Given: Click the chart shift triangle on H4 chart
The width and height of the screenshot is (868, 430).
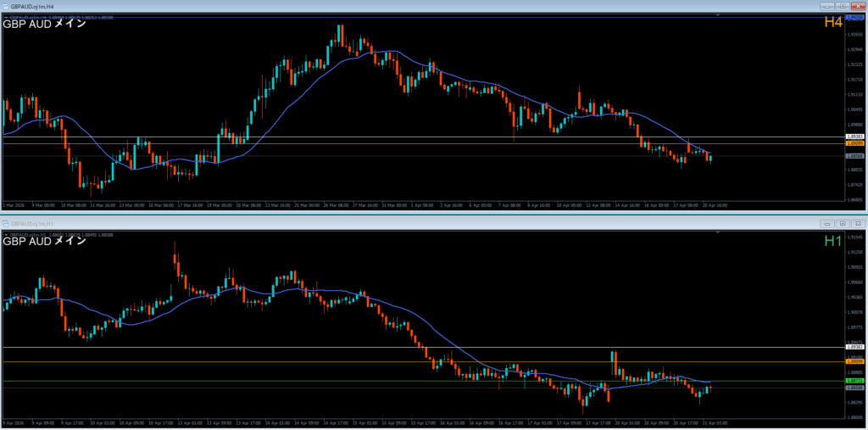Looking at the screenshot, I should 718,15.
